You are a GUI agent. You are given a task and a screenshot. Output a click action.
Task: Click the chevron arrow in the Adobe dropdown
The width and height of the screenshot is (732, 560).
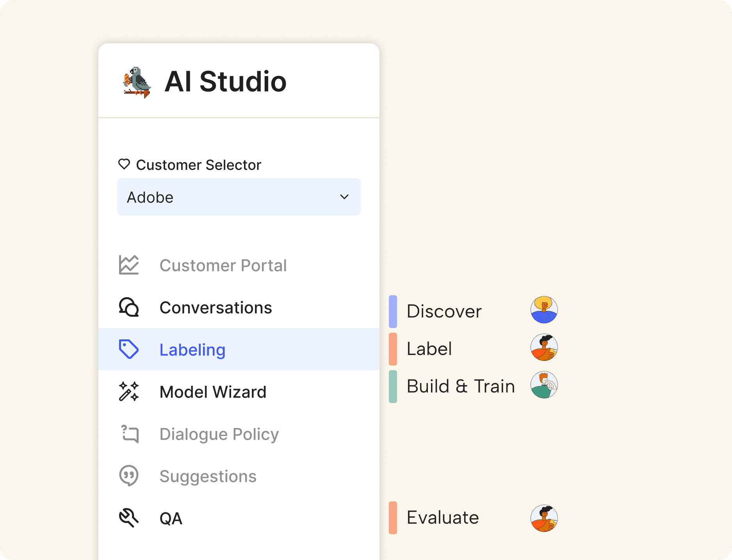(344, 197)
